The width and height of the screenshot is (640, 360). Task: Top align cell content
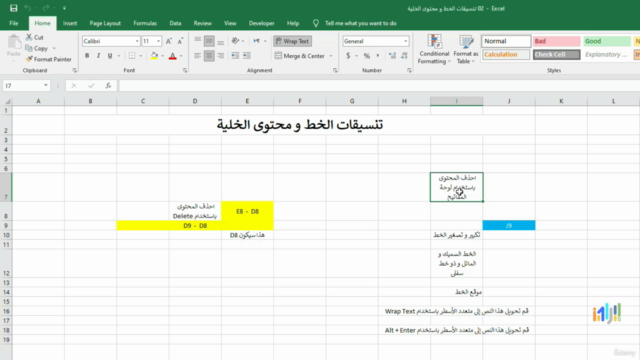click(x=198, y=41)
